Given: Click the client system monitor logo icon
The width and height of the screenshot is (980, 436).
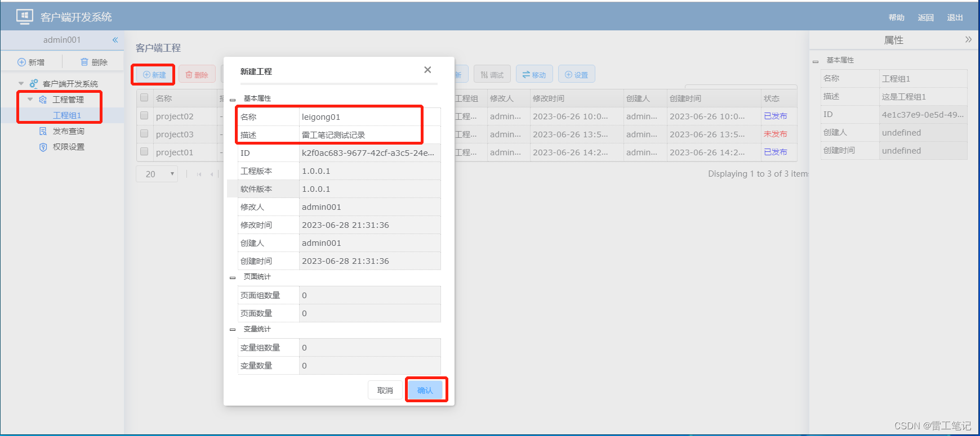Looking at the screenshot, I should coord(24,16).
